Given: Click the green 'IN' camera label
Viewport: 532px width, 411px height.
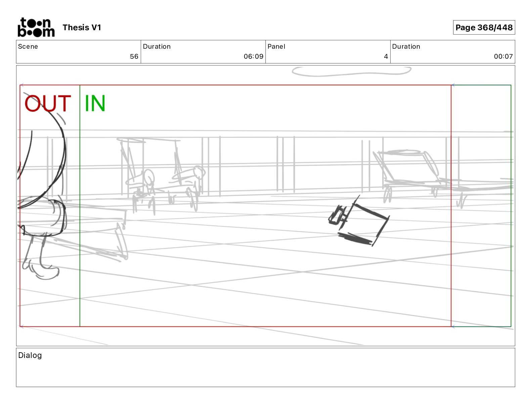Looking at the screenshot, I should pos(95,103).
